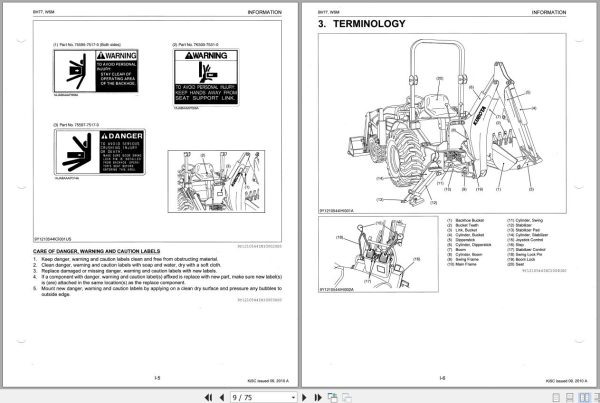
Task: Switch to single page view layout
Action: click(556, 398)
